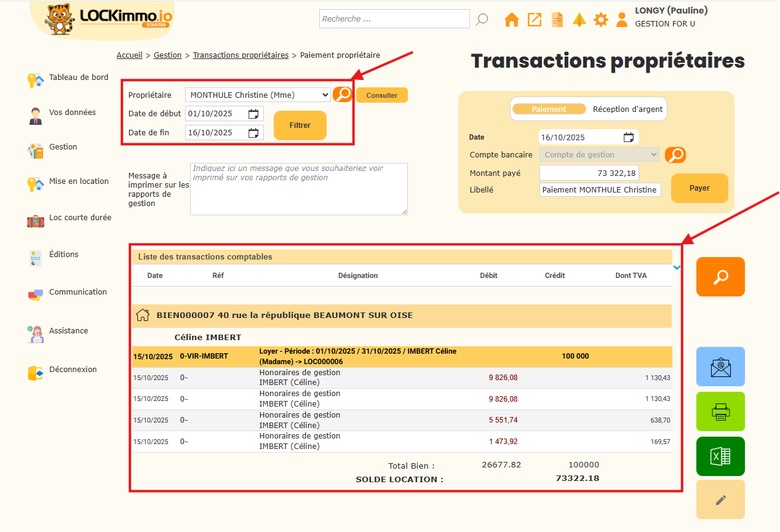Click the magnifier next to Propriétaire dropdown
Screen dimensions: 780x532
(x=343, y=95)
